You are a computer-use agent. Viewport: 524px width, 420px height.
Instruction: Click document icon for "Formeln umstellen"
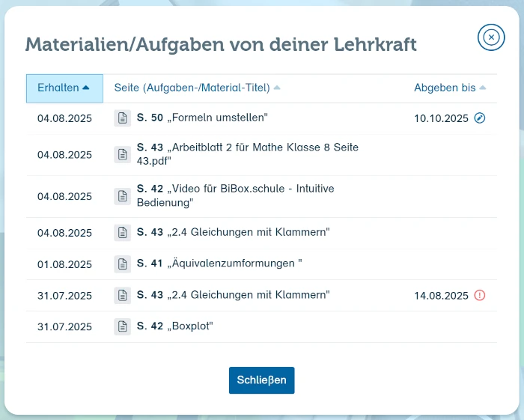123,118
